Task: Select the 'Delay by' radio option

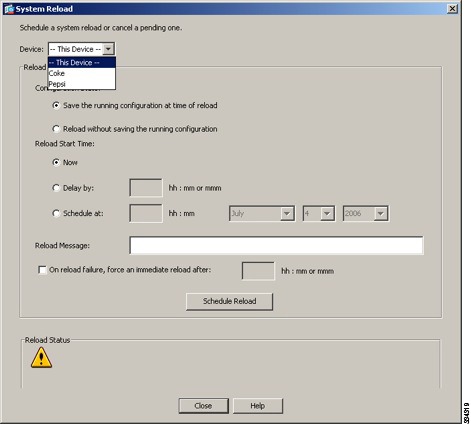Action: pyautogui.click(x=56, y=188)
